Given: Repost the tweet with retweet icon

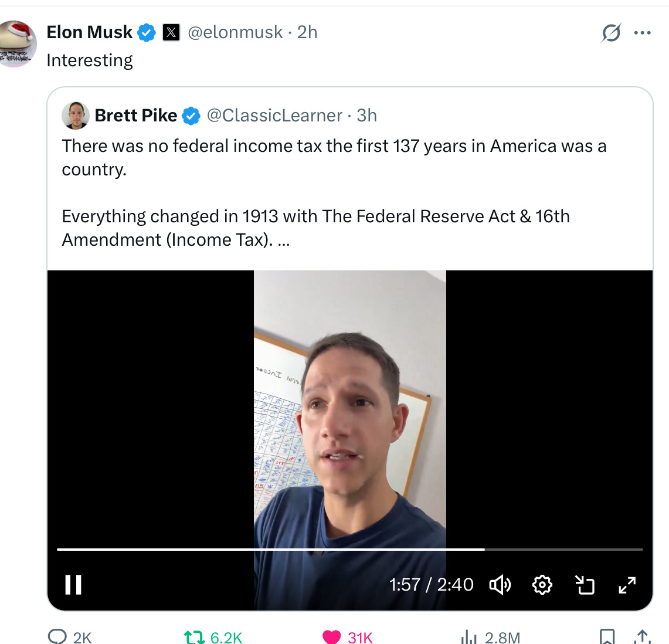Looking at the screenshot, I should pos(193,637).
